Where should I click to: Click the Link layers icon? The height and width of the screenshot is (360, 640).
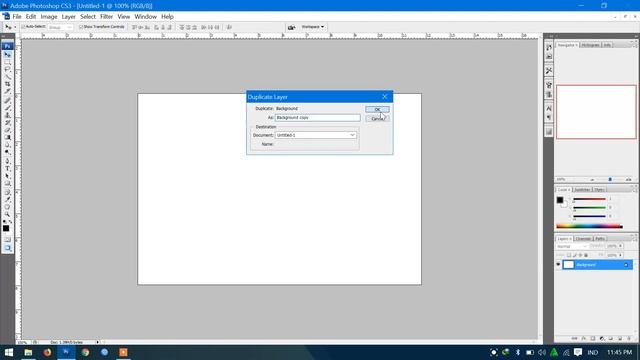(574, 338)
